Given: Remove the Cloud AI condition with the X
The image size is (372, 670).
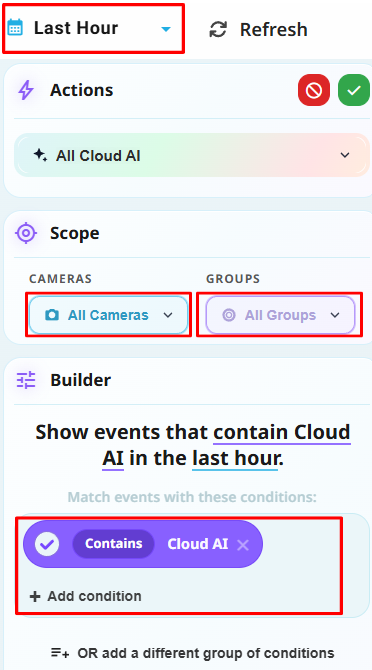Looking at the screenshot, I should pos(243,545).
